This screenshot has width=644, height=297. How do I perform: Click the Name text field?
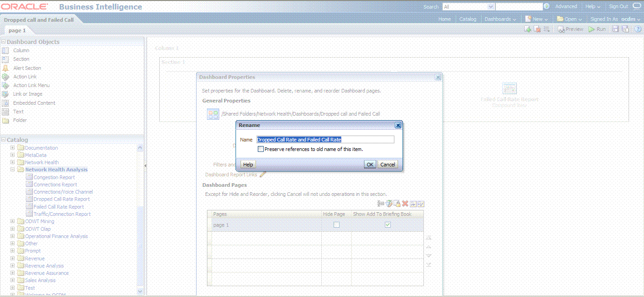[x=325, y=140]
